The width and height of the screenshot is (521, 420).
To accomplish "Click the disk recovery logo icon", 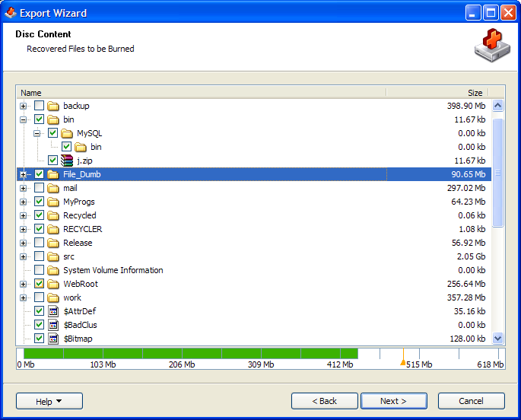I will click(492, 46).
